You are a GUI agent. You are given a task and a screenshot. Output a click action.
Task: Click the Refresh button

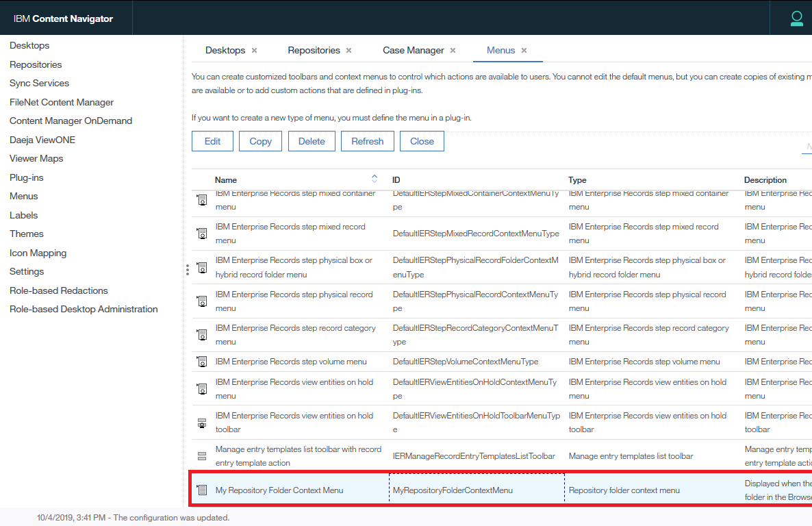[x=367, y=141]
